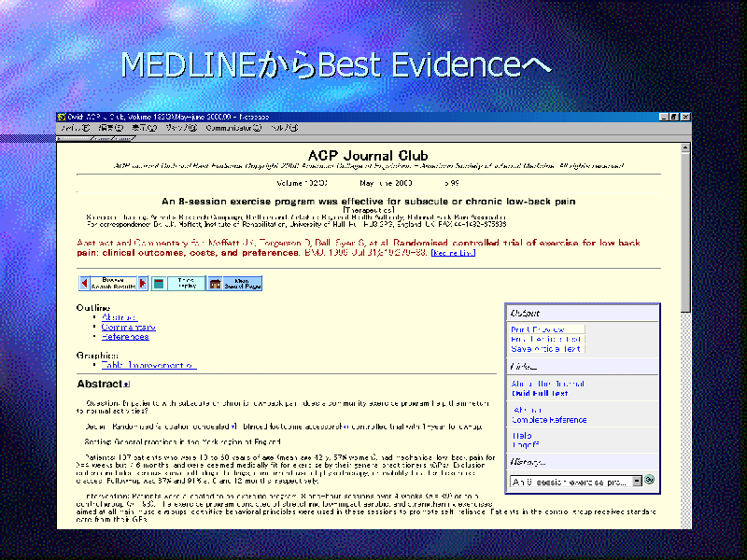
Task: Click Save Article Text link
Action: pos(545,348)
